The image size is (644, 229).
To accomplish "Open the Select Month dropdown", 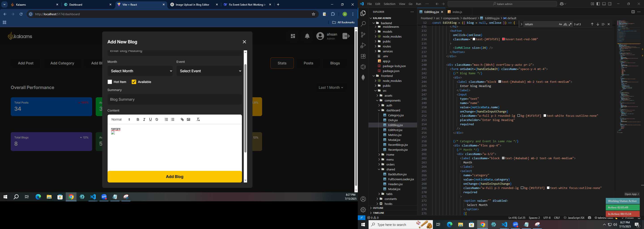I will pos(140,71).
